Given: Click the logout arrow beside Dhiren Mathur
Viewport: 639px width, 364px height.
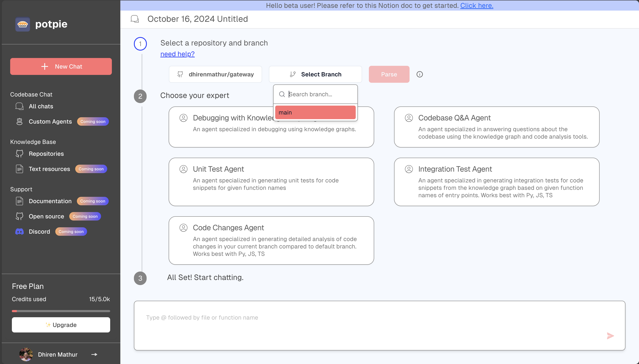Looking at the screenshot, I should 94,354.
